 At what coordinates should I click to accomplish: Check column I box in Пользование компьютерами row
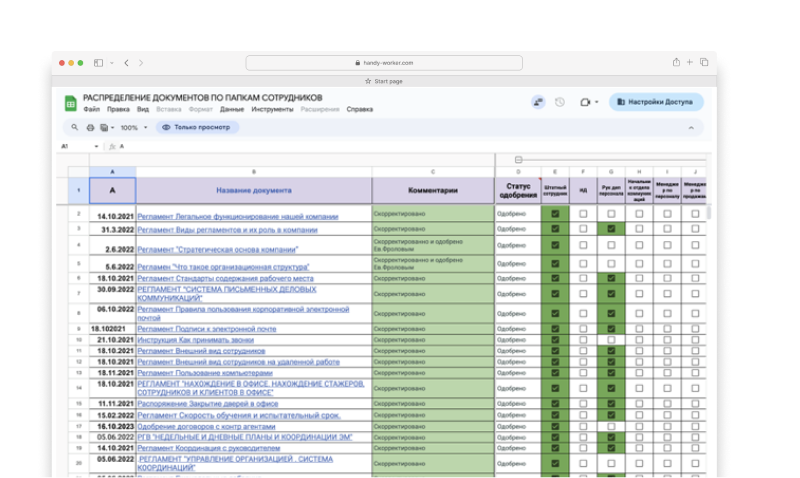pos(667,373)
